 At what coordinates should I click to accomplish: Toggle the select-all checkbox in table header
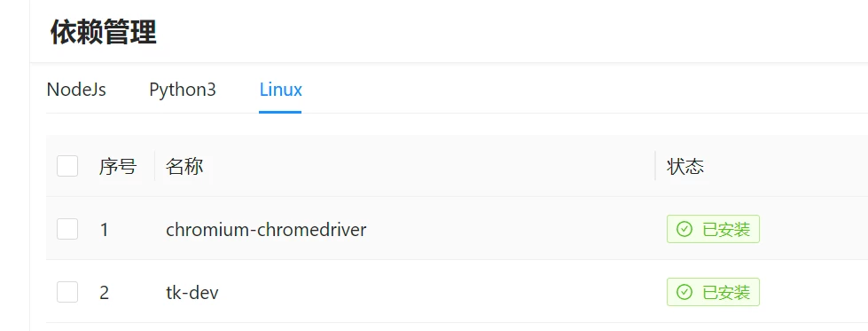point(67,166)
